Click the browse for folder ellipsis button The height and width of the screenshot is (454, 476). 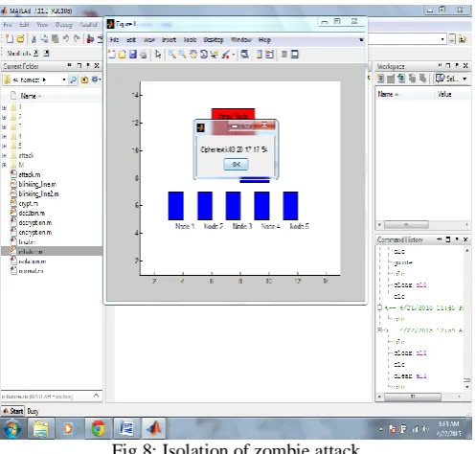pyautogui.click(x=452, y=39)
